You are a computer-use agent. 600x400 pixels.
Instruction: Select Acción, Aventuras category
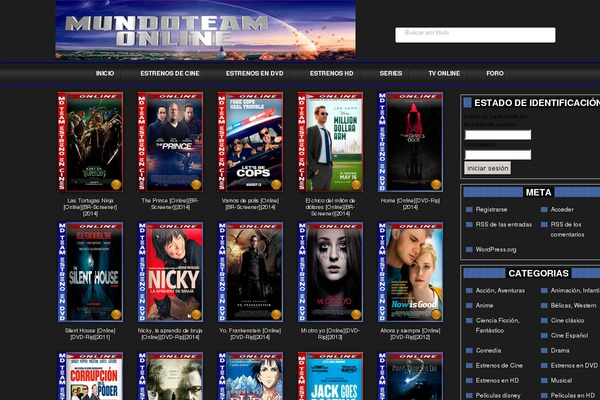[500, 291]
